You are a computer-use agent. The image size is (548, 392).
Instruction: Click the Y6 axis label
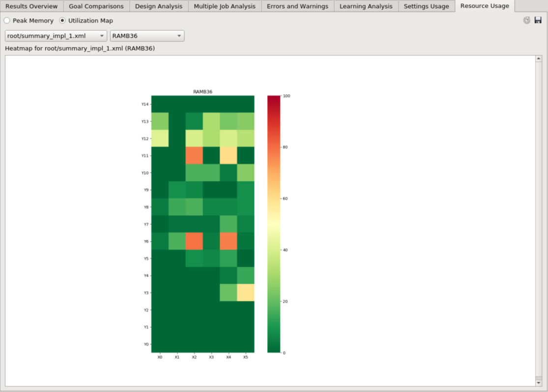(x=146, y=241)
